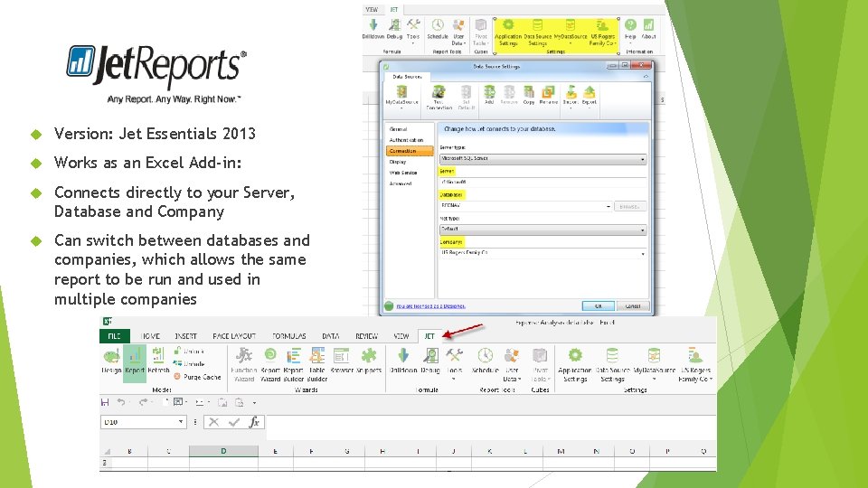Open Pivot Table in the large ribbon's Cubes group
Viewport: 868px width, 488px height.
540,365
